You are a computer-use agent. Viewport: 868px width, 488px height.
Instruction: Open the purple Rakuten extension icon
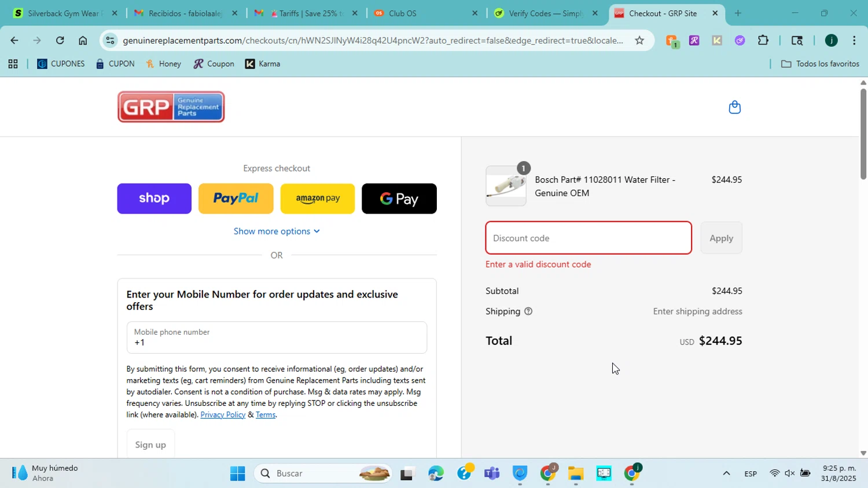(x=694, y=41)
